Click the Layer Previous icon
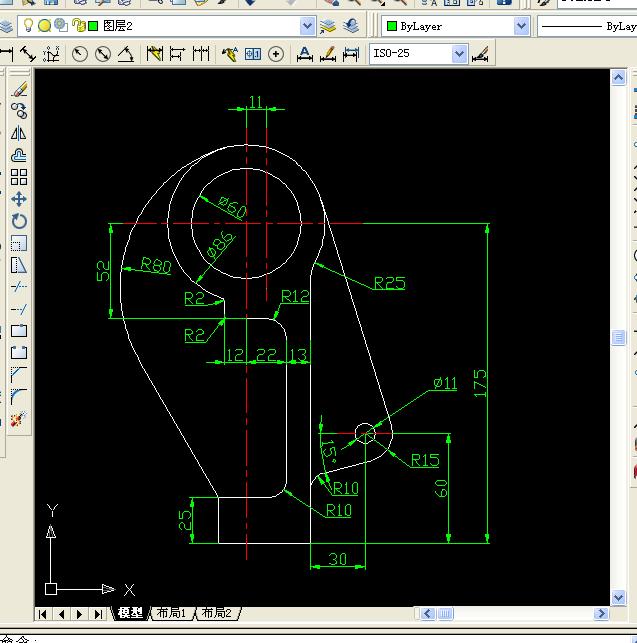The image size is (637, 643). click(x=351, y=26)
